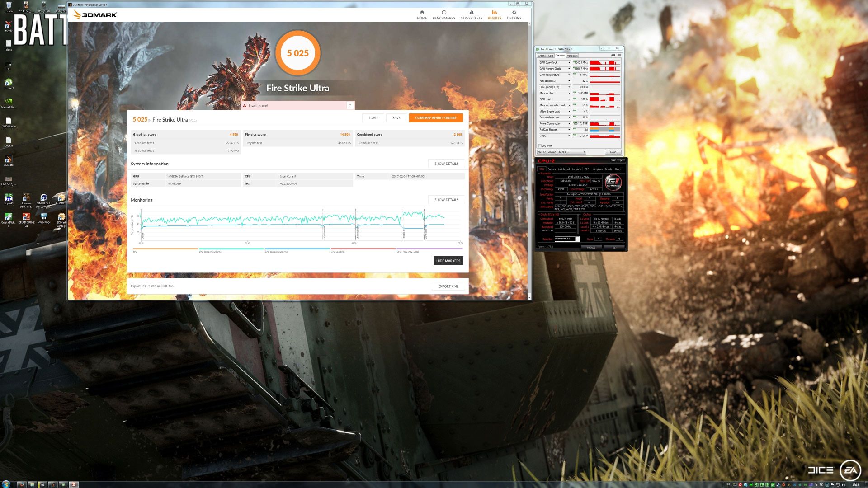Click the Export XML button
This screenshot has width=868, height=488.
click(x=448, y=286)
